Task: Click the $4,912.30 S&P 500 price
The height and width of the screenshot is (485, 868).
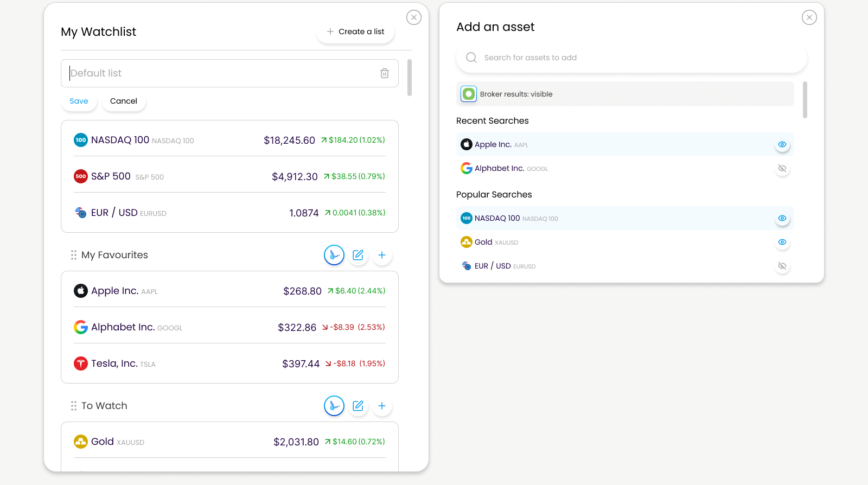Action: [295, 177]
